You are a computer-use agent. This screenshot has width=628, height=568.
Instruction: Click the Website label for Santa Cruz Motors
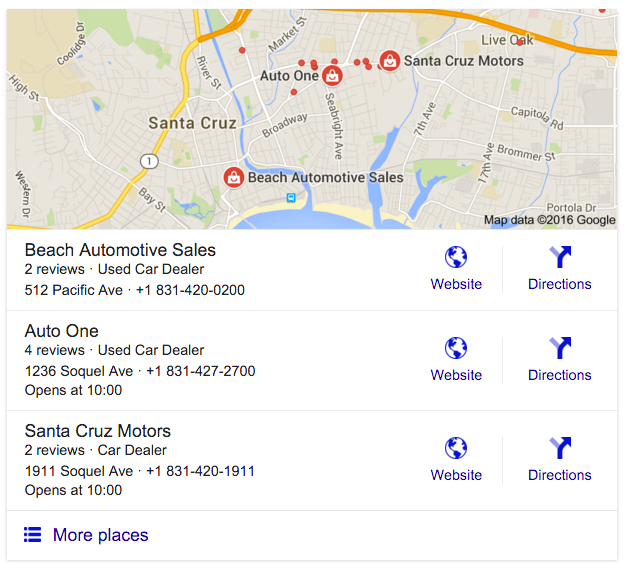(x=456, y=475)
